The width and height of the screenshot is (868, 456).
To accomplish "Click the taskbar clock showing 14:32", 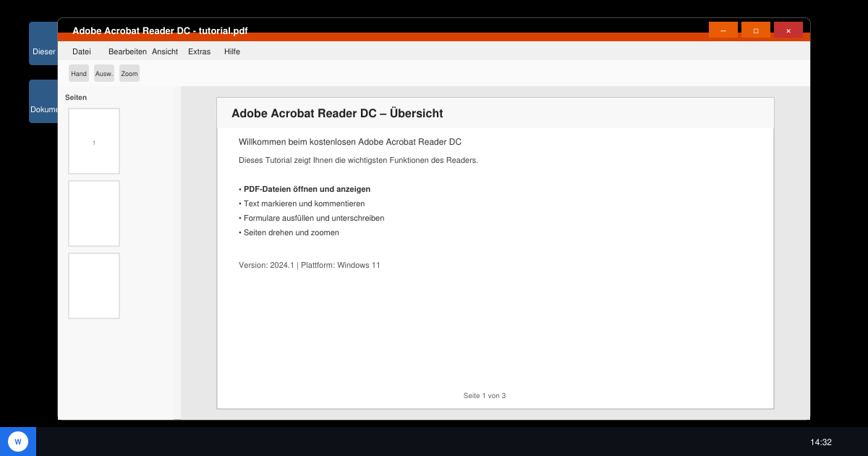I will click(821, 442).
